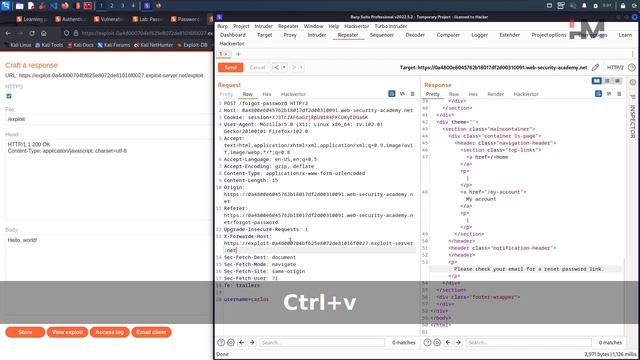Launch Firefox from the taskbar

65,6
